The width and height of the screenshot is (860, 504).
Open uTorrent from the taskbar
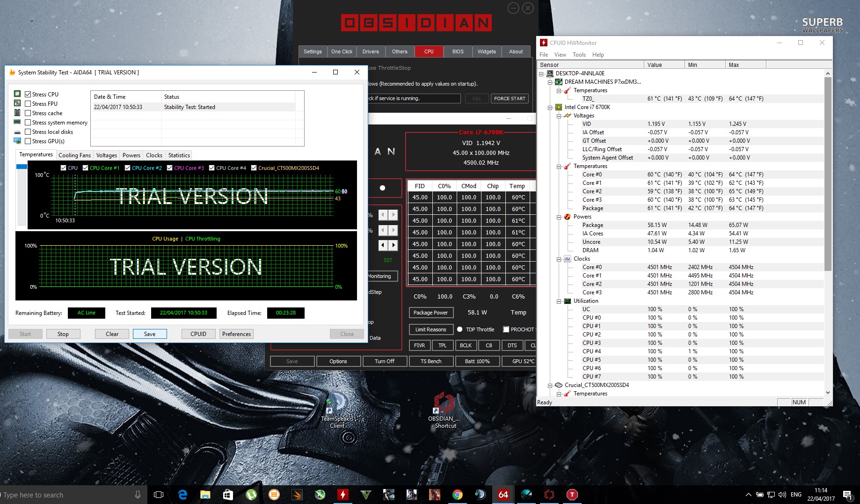pos(251,495)
